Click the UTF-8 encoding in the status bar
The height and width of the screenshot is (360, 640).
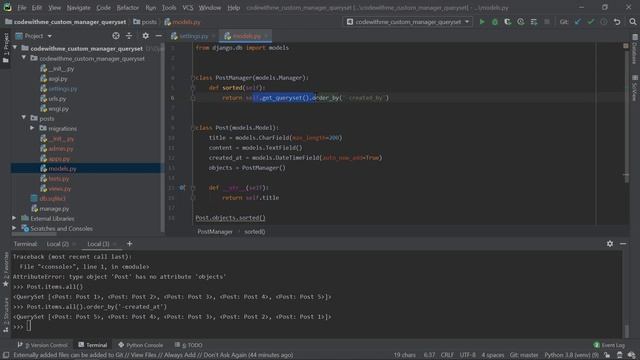coord(467,355)
